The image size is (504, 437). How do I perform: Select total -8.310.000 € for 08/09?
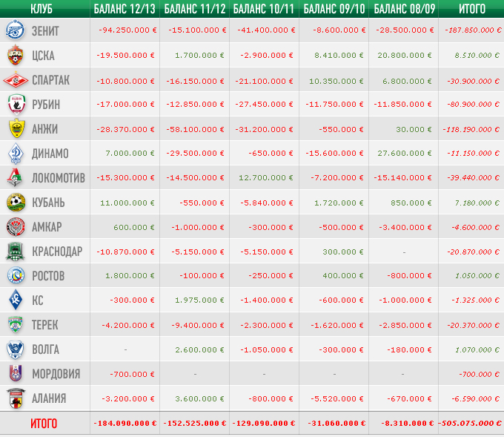pos(408,423)
